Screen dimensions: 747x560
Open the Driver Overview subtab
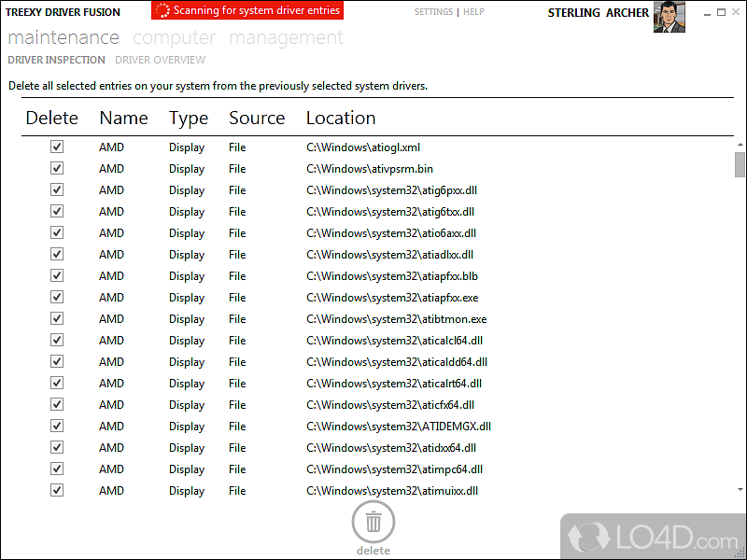[x=160, y=60]
